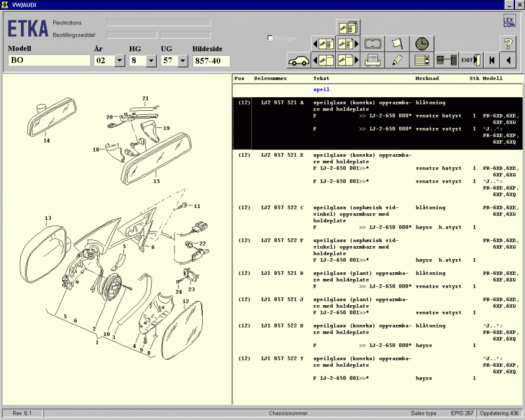Click the pencil edit icon
The height and width of the screenshot is (420, 525).
pos(397,60)
